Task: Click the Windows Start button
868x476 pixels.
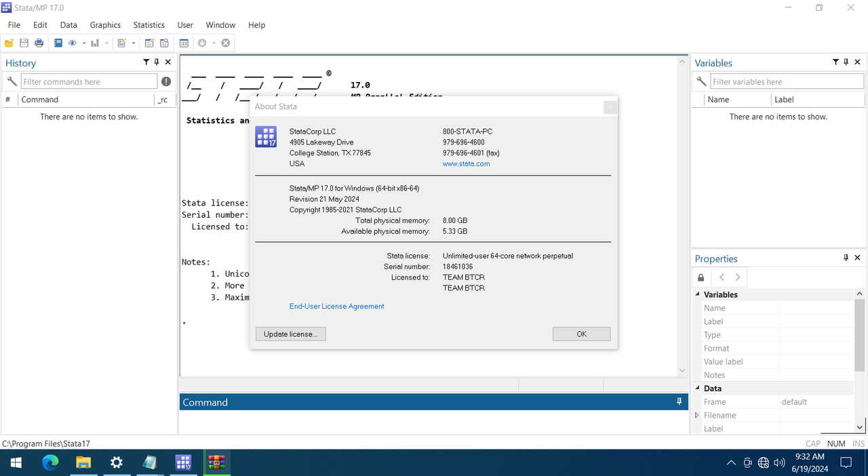Action: [16, 462]
